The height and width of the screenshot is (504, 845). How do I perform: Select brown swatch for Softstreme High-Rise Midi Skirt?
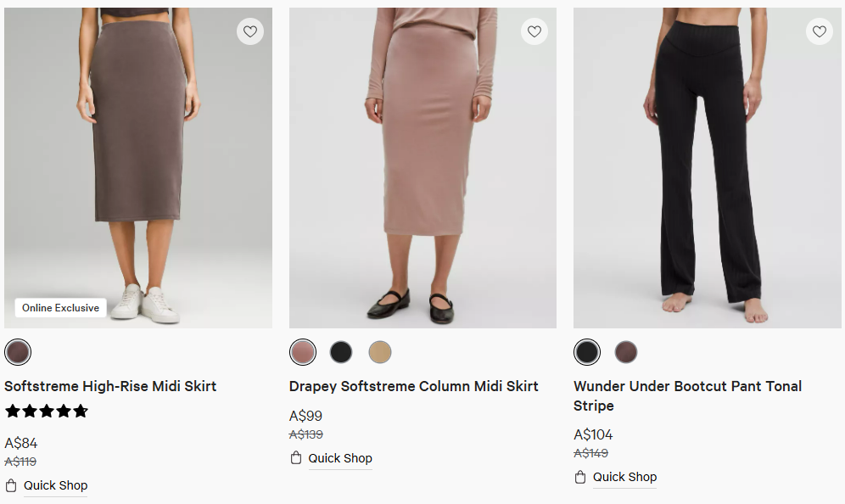(18, 352)
